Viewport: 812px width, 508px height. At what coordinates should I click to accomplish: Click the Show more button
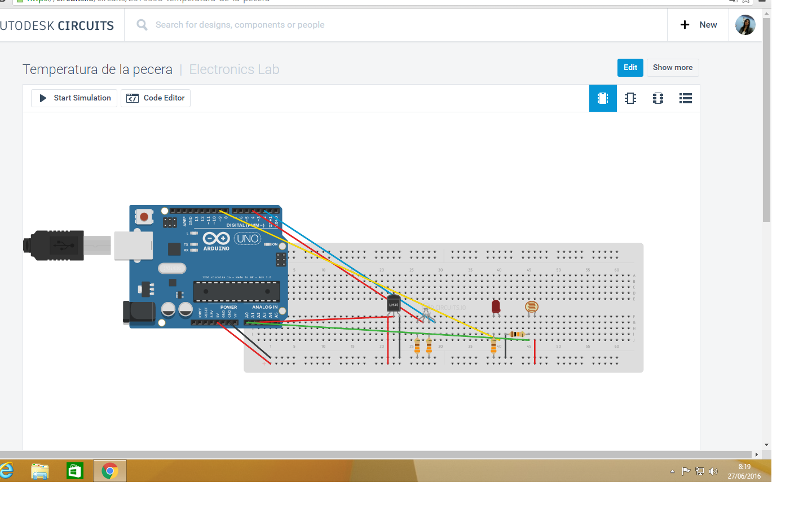[672, 67]
